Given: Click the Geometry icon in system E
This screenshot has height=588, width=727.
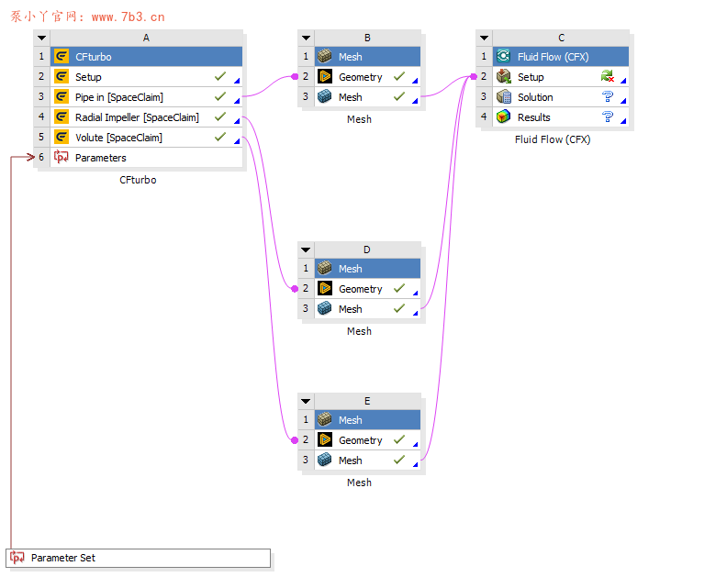Looking at the screenshot, I should [x=325, y=439].
